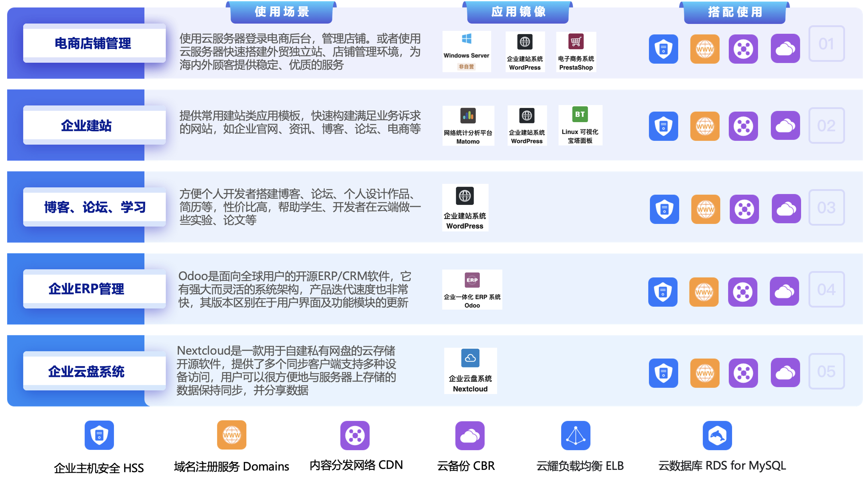This screenshot has width=868, height=477.
Task: Click the 云耀负载均衡 ELB legend icon
Action: (x=576, y=435)
